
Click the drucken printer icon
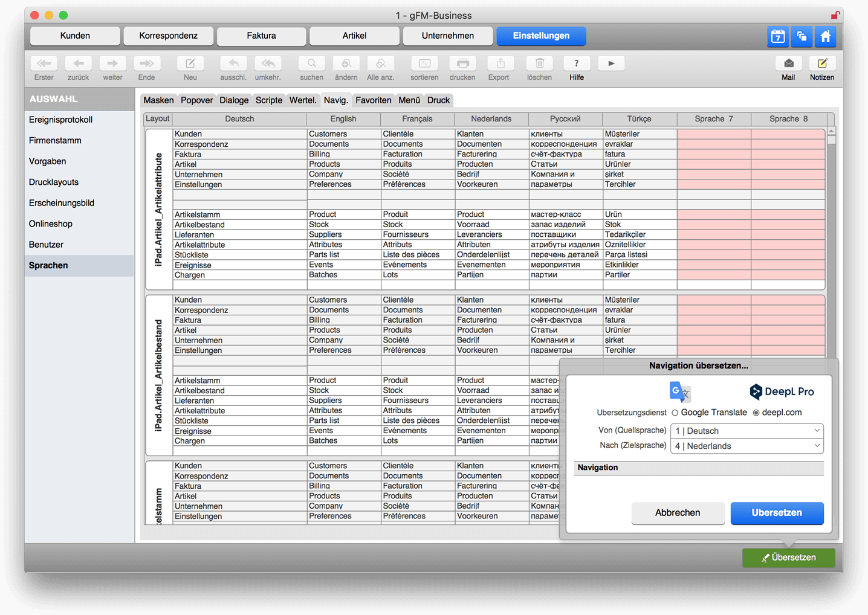pyautogui.click(x=462, y=63)
